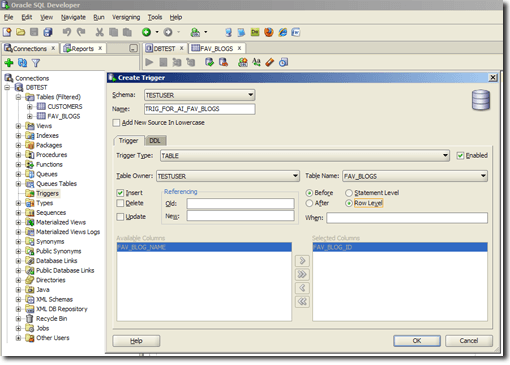Select the After radio button
Image resolution: width=510 pixels, height=365 pixels.
point(309,203)
